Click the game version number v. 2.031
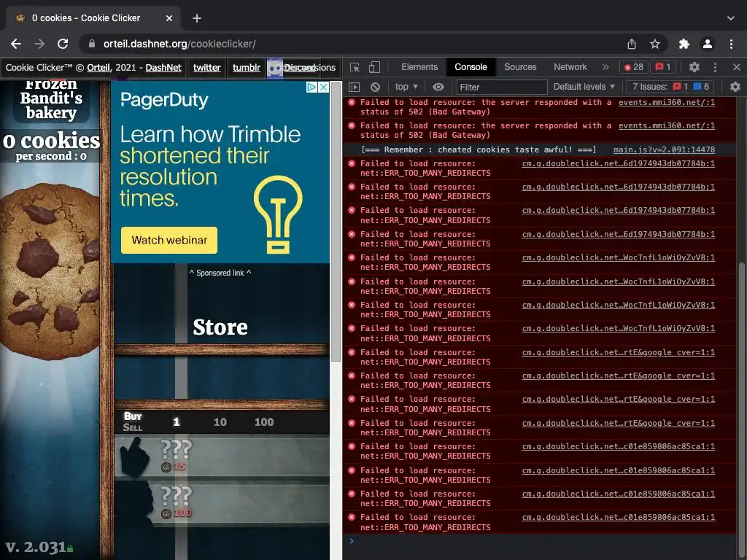 click(36, 547)
